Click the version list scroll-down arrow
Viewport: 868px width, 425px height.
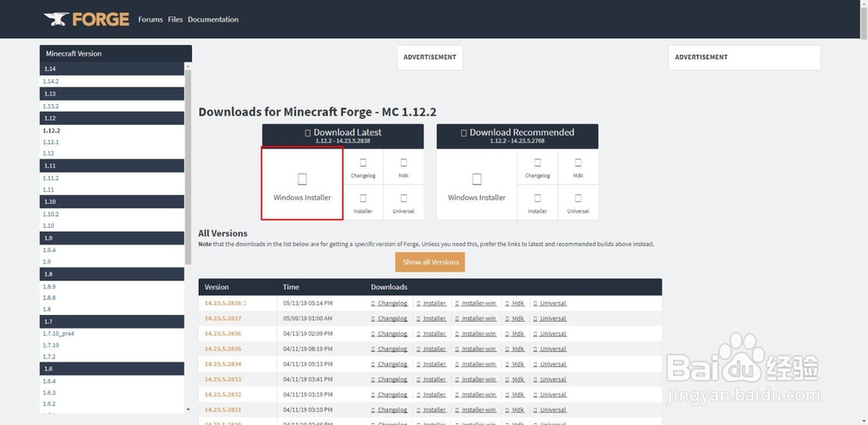pos(188,409)
